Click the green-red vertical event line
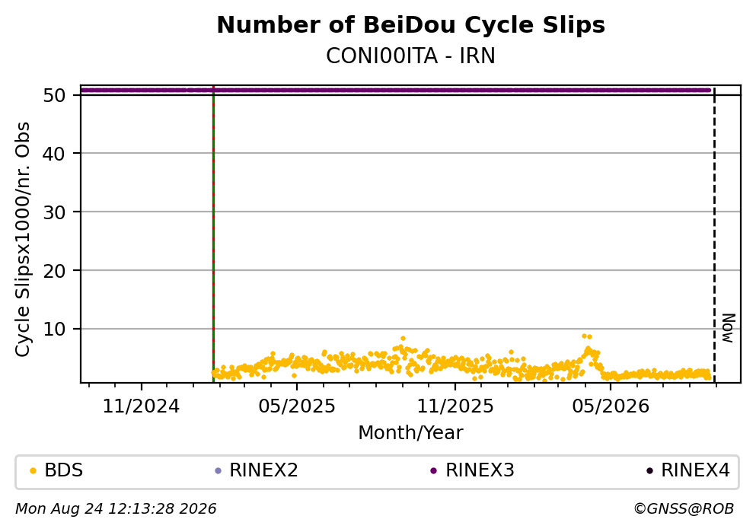 click(213, 235)
